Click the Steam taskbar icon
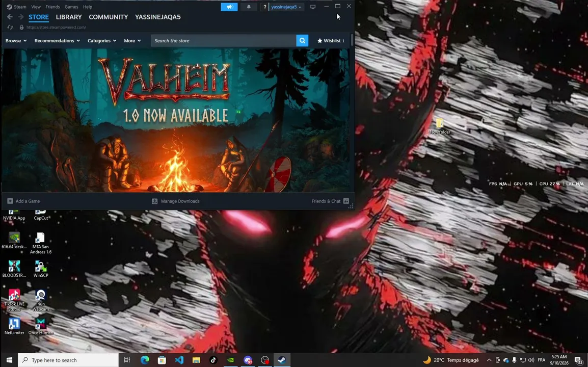The image size is (588, 367). (x=282, y=360)
